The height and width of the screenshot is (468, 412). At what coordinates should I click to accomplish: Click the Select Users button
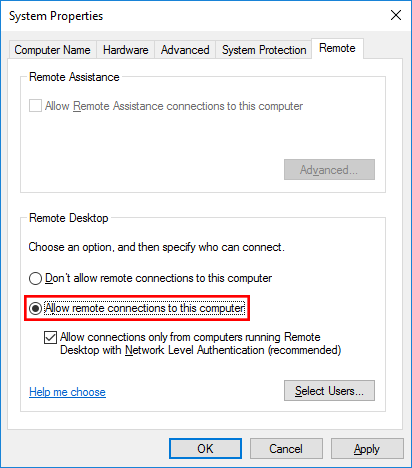click(x=329, y=391)
